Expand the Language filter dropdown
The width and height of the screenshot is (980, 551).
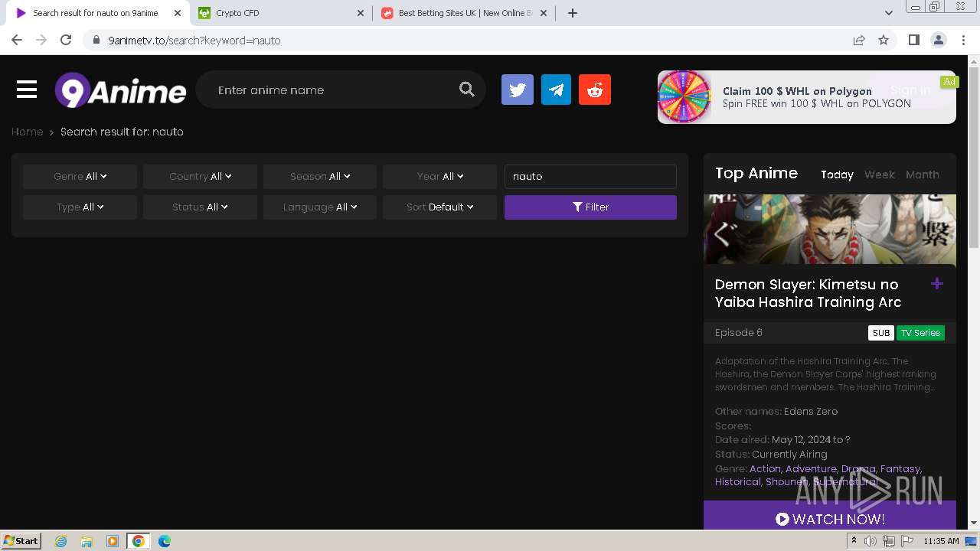(320, 207)
